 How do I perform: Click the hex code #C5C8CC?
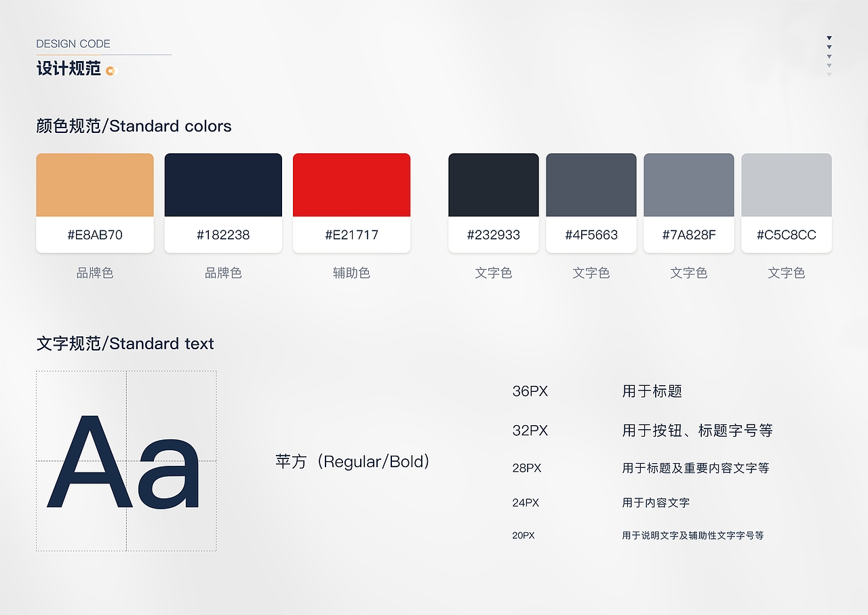pos(787,235)
